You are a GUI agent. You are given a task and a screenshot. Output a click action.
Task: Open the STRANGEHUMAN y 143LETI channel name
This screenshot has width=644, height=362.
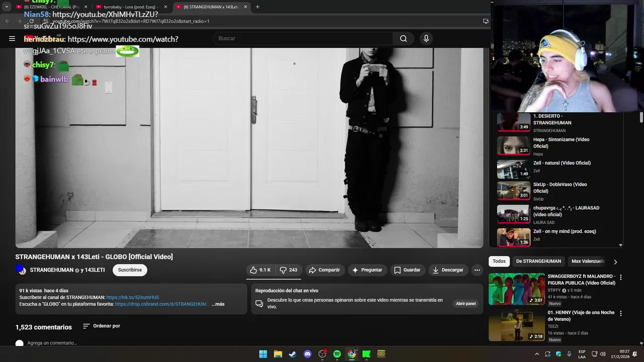tap(67, 270)
